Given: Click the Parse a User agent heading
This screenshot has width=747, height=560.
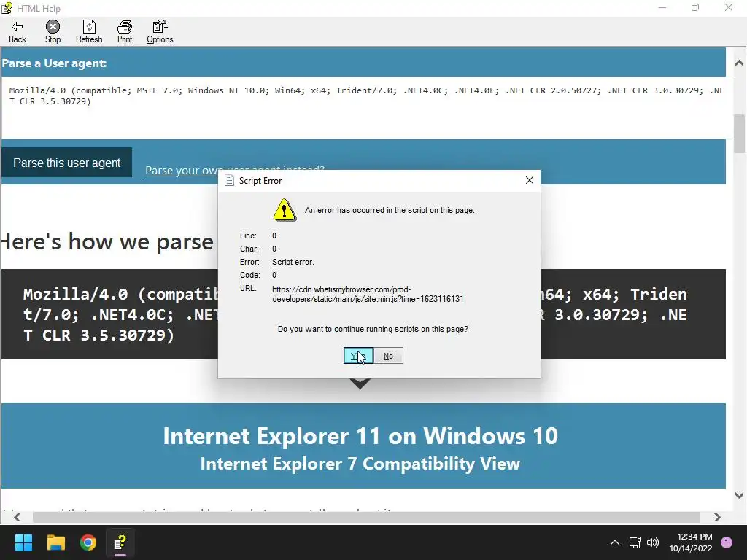Looking at the screenshot, I should pos(54,63).
